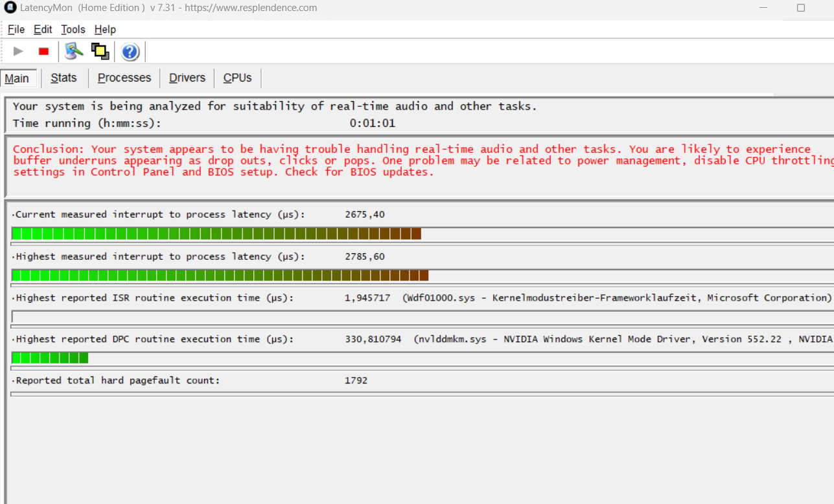Click the ISR time value 1,945717
Image resolution: width=834 pixels, height=504 pixels.
(x=367, y=298)
